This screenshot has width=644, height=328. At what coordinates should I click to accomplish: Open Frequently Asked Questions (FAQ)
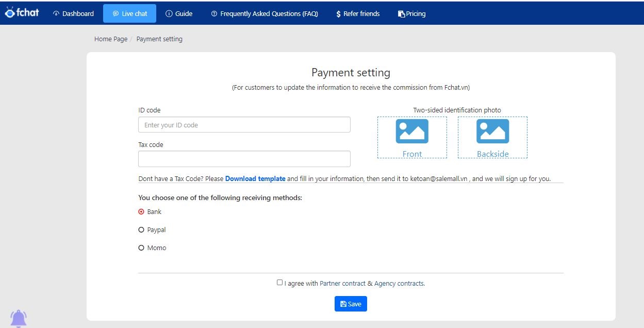click(x=265, y=13)
